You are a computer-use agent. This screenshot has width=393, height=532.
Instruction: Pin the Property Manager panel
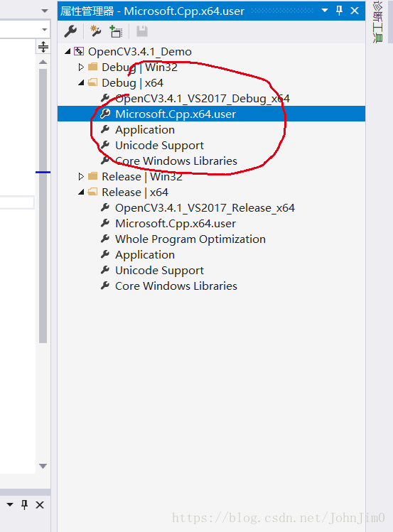point(339,11)
